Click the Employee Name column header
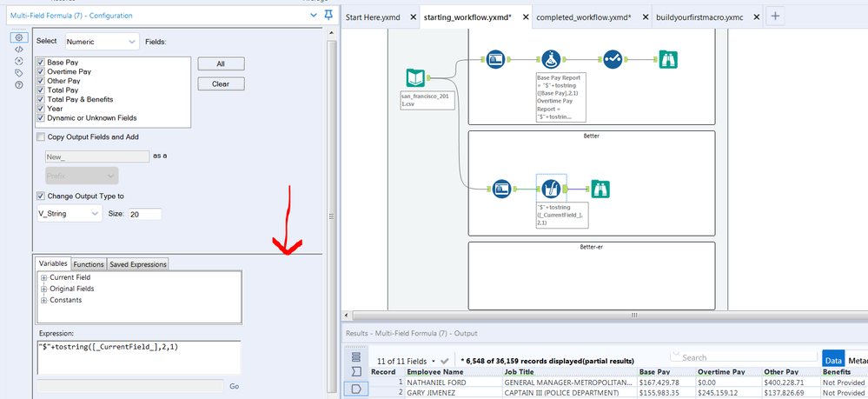This screenshot has height=399, width=868. click(x=453, y=372)
